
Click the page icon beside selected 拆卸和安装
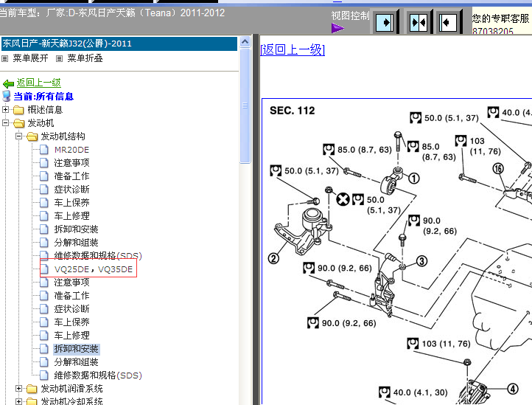tap(44, 349)
